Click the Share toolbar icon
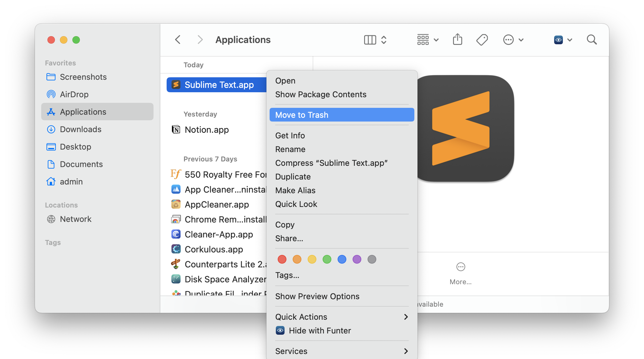Screen dimensions: 644x359 pos(458,40)
